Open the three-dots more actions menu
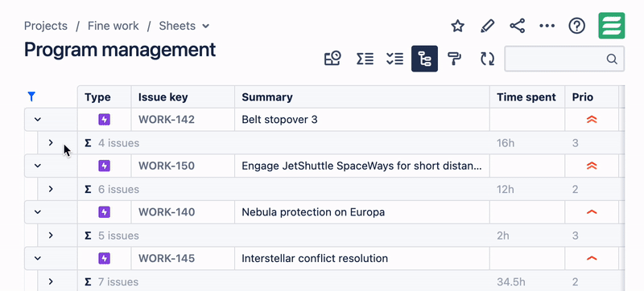 (547, 27)
